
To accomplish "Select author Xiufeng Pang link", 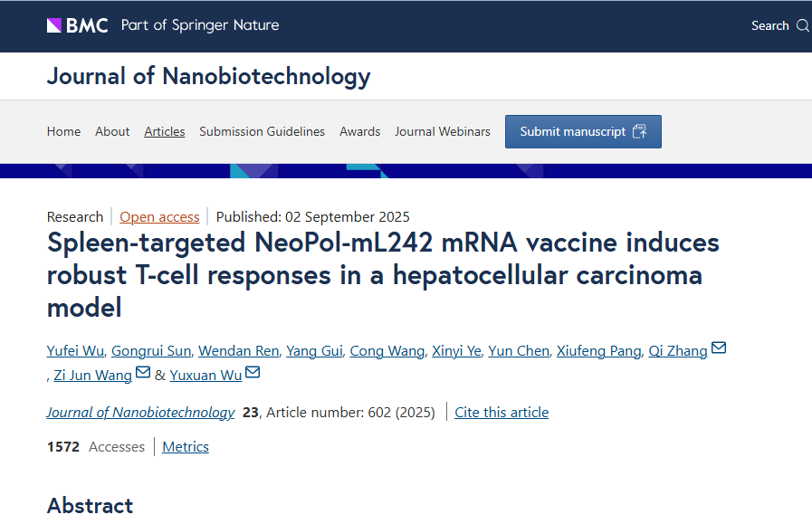I will click(x=598, y=351).
